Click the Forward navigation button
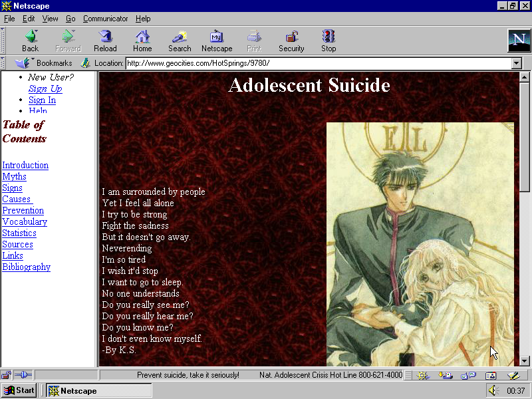This screenshot has height=399, width=532. (x=68, y=41)
